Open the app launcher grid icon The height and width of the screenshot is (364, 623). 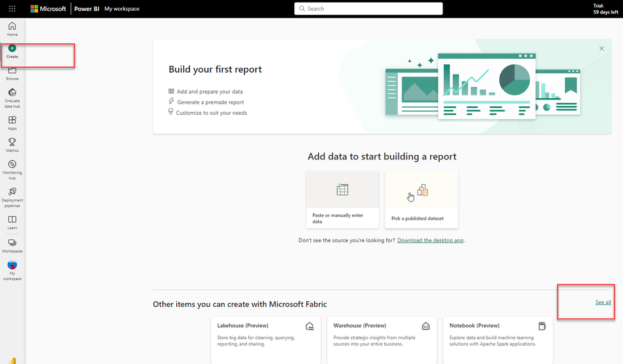pos(12,8)
